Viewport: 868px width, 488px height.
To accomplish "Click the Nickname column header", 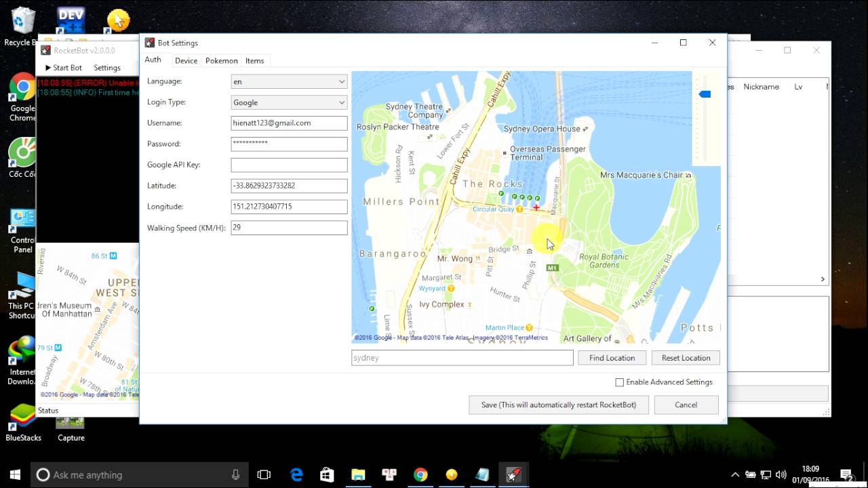I will pyautogui.click(x=761, y=87).
